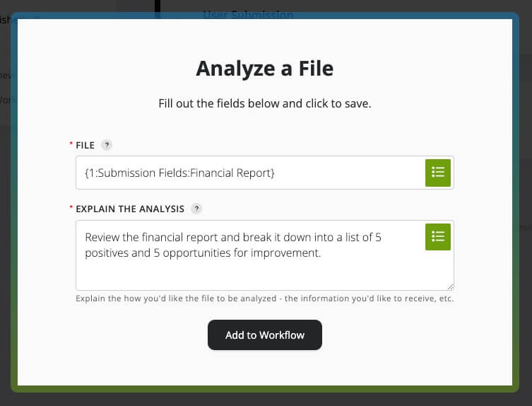Click the FILE field label
Viewport: 532px width, 406px height.
[85, 145]
